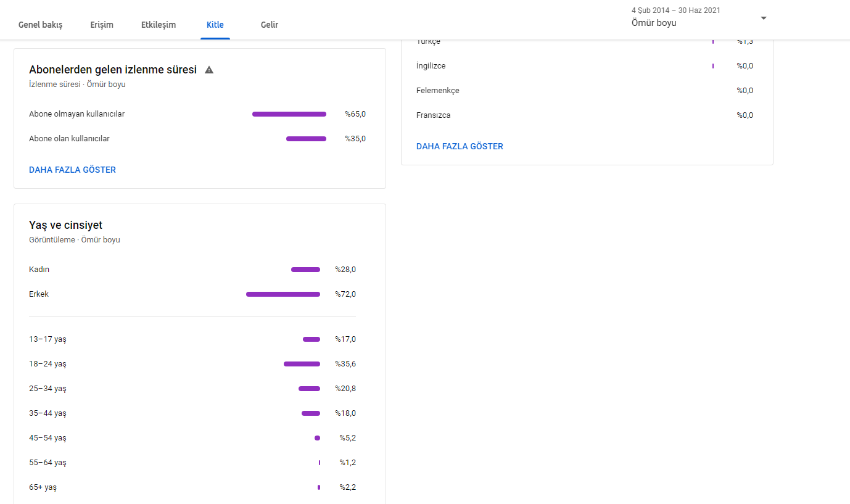This screenshot has height=504, width=850.
Task: Click the Erkek percentage bar
Action: (283, 294)
